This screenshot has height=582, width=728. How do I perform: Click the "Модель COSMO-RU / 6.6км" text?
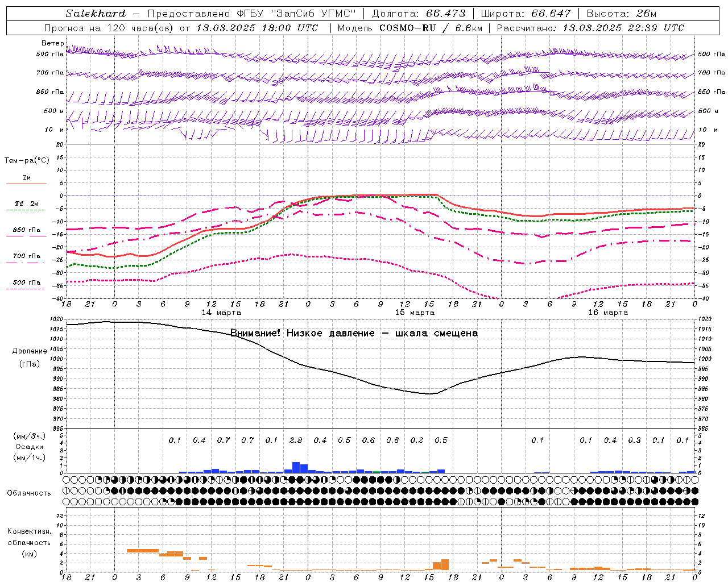pyautogui.click(x=410, y=28)
